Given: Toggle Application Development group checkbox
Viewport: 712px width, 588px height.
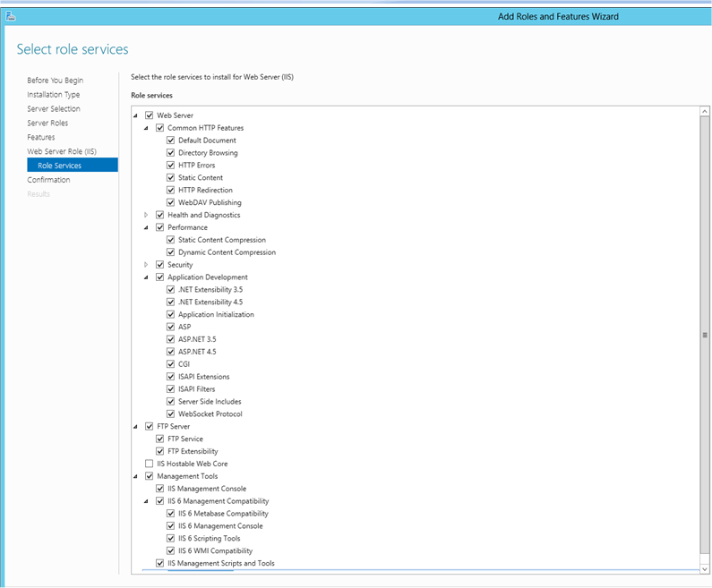Looking at the screenshot, I should [159, 277].
